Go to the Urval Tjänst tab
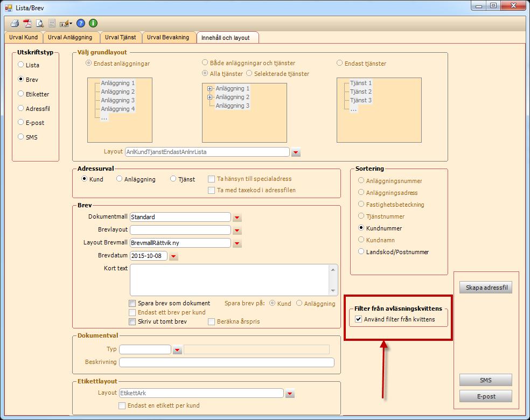Image resolution: width=530 pixels, height=420 pixels. tap(121, 38)
